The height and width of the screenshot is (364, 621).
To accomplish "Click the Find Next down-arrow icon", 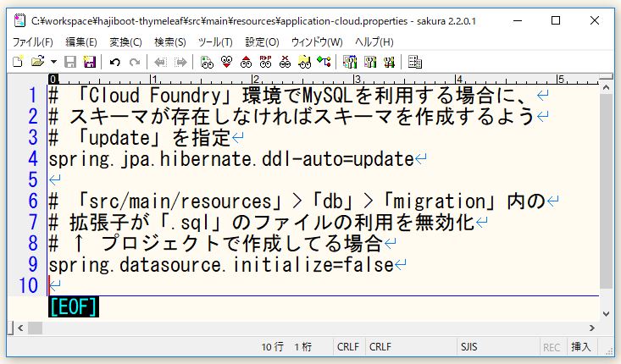I will click(x=226, y=62).
